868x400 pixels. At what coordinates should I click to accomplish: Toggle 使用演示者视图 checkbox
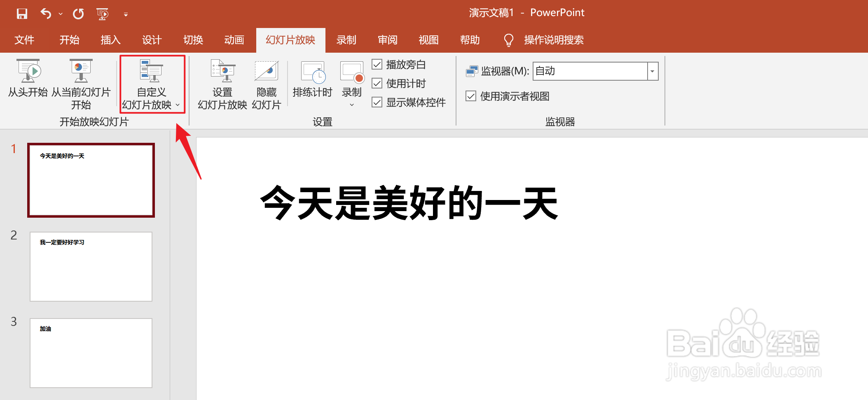tap(471, 96)
